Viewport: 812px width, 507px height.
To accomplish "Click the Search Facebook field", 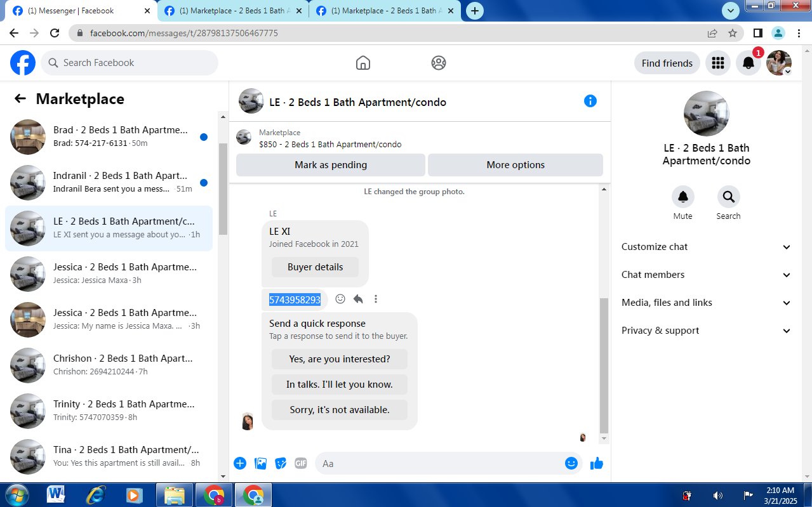I will 130,63.
